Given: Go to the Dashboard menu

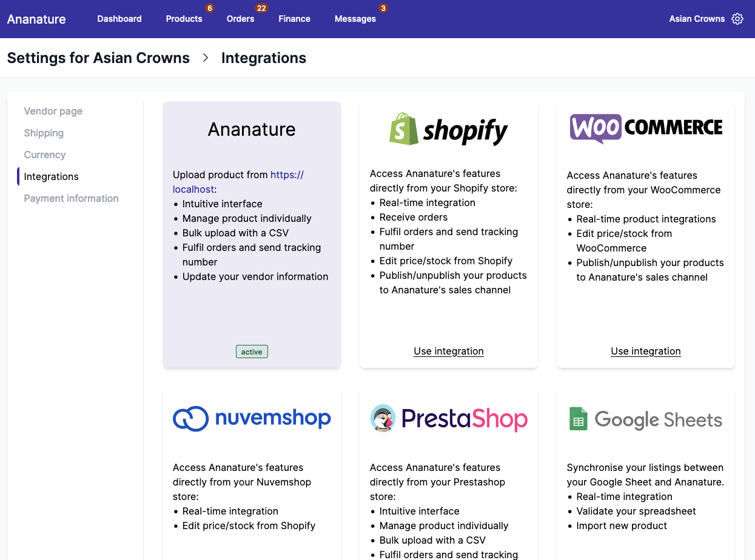Looking at the screenshot, I should (119, 19).
